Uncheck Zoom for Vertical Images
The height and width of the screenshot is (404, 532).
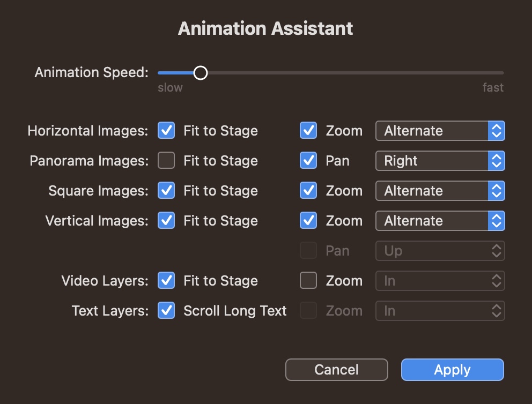[308, 221]
